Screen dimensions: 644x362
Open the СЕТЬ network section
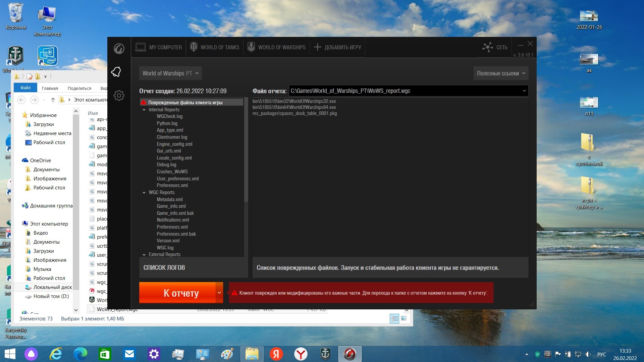495,47
